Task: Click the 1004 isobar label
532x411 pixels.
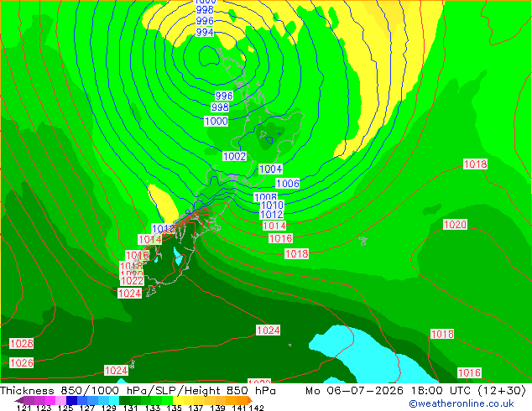Action: (x=270, y=169)
